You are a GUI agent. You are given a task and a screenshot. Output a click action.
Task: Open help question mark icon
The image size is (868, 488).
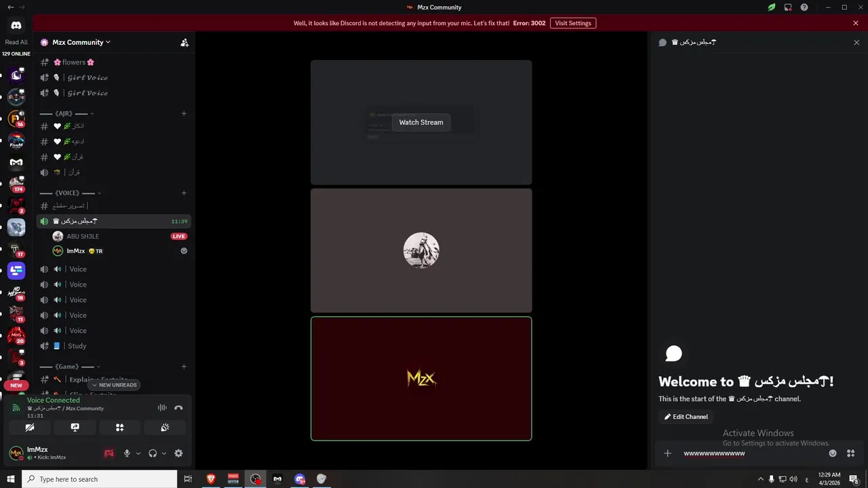coord(804,7)
